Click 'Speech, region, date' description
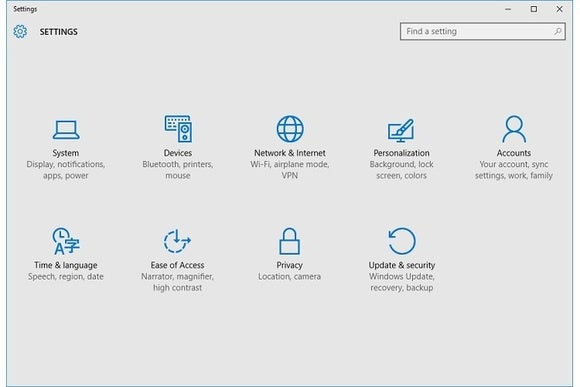This screenshot has width=580, height=387. (x=66, y=276)
